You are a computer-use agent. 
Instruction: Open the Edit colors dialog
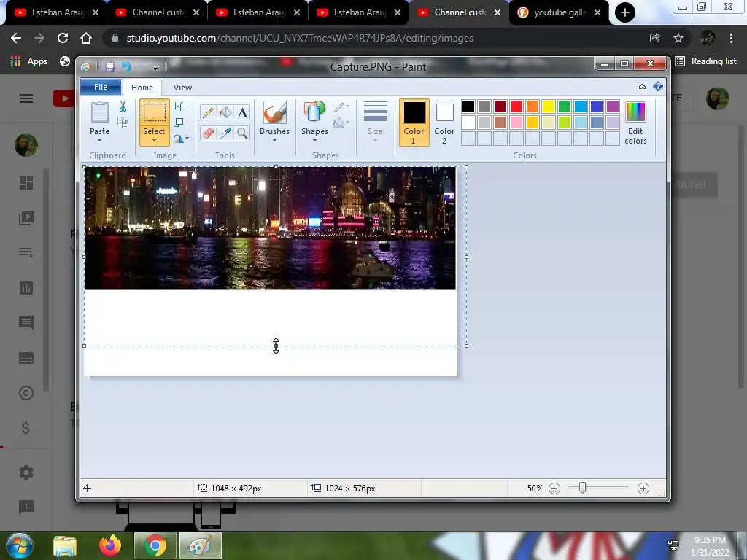(x=635, y=122)
